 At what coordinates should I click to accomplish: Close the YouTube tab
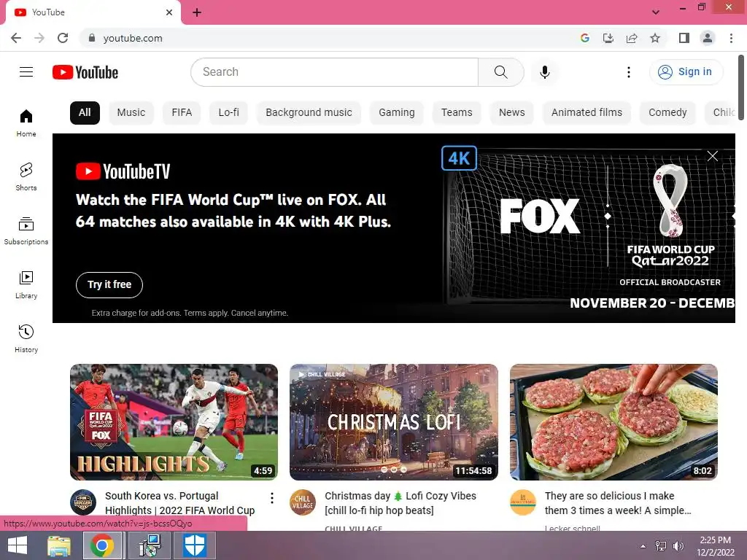click(169, 12)
